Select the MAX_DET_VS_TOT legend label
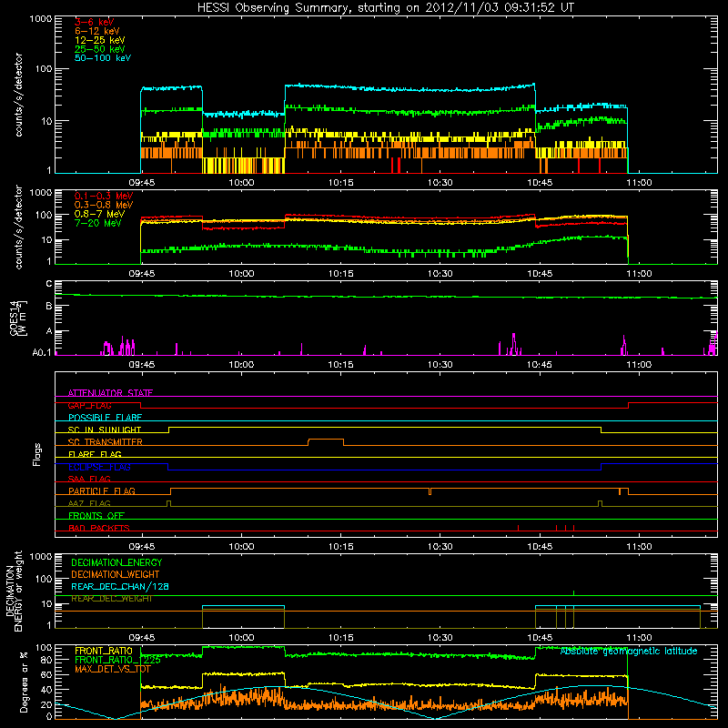Image resolution: width=728 pixels, height=728 pixels. (113, 669)
